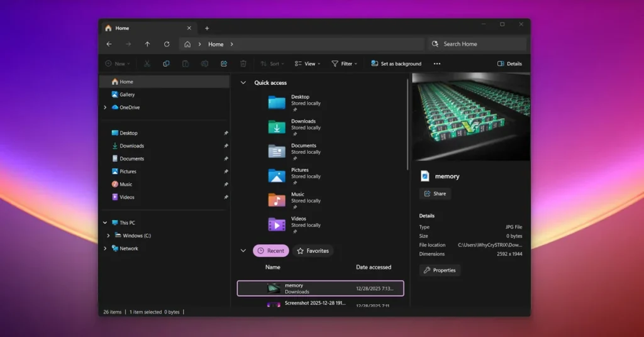The width and height of the screenshot is (644, 337).
Task: Click the Quick access vertical scrollbar
Action: [408, 124]
